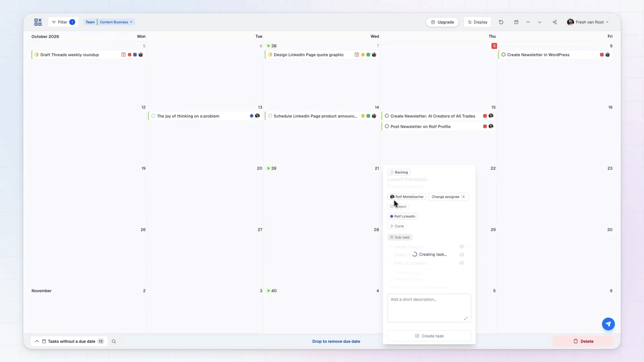Open the Filter menu
644x362 pixels.
(x=63, y=22)
